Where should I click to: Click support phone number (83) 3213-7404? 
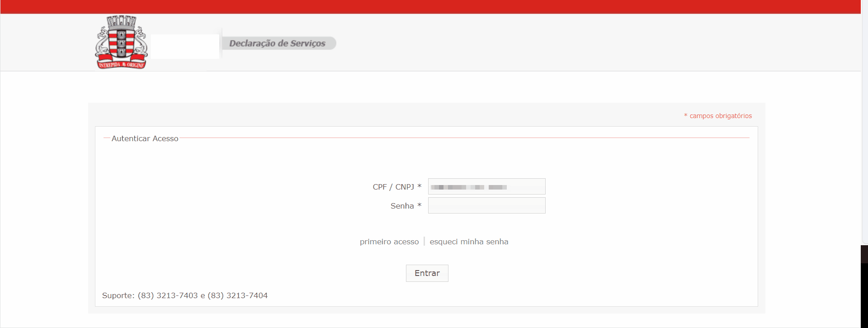(x=237, y=295)
